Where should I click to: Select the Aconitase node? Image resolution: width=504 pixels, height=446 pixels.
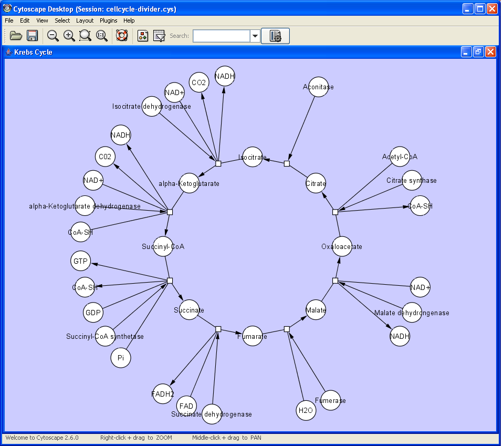pyautogui.click(x=318, y=87)
